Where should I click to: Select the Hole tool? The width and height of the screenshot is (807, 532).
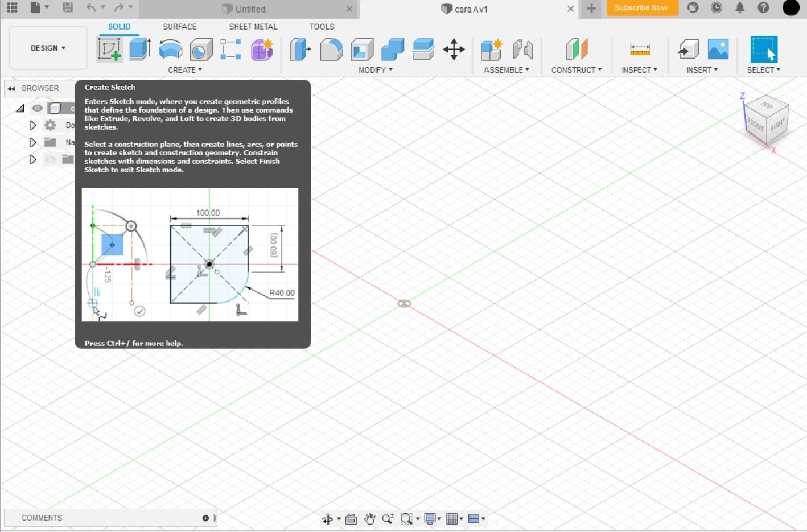coord(201,50)
